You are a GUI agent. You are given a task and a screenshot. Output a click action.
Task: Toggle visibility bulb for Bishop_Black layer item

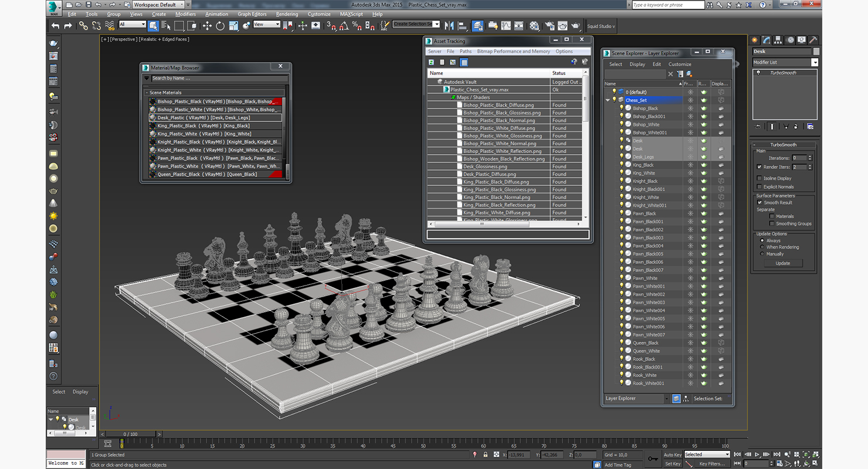point(621,108)
